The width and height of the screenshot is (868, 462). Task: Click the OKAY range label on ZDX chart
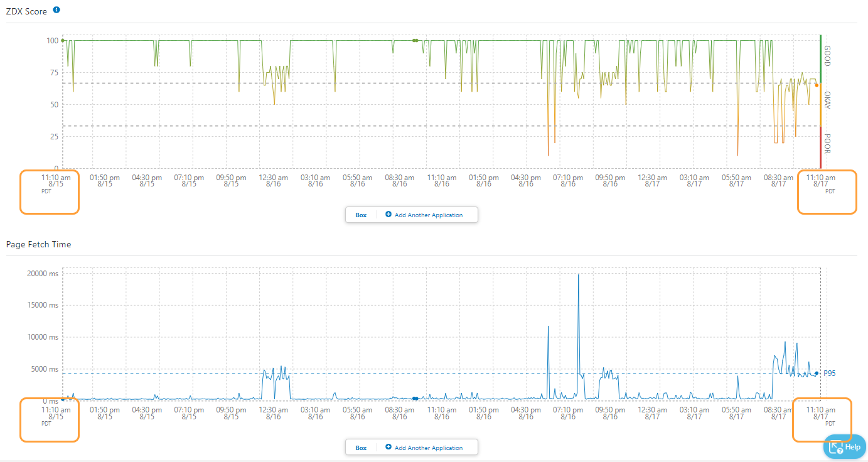[827, 100]
